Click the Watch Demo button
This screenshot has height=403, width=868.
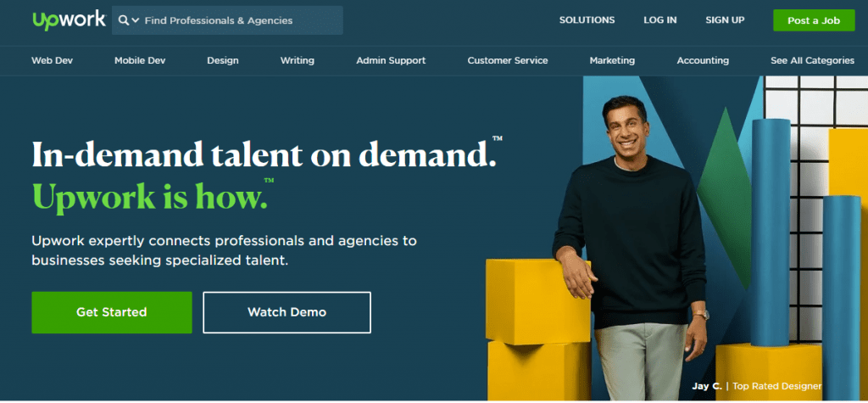coord(287,312)
